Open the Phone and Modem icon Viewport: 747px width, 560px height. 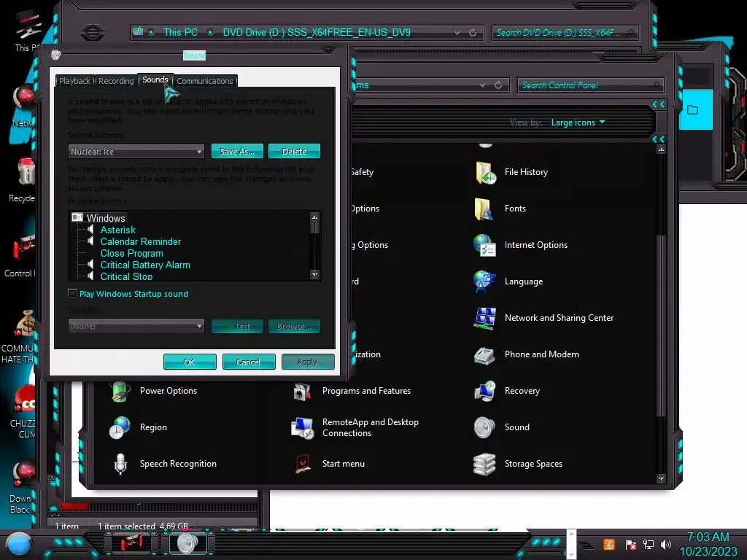coord(484,355)
